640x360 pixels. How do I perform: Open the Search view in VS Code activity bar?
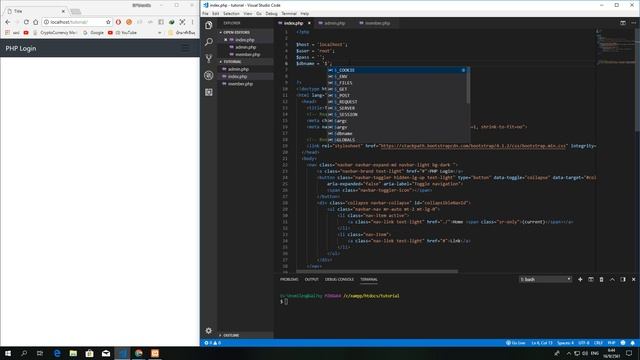pyautogui.click(x=209, y=42)
